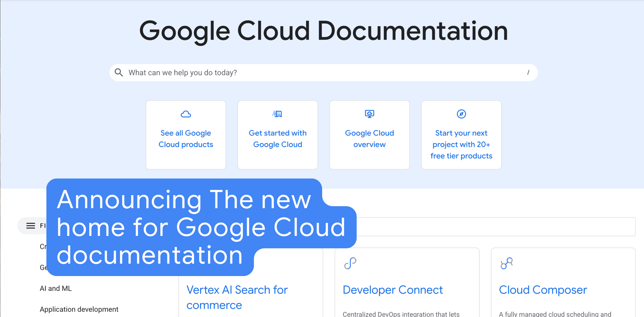Click the compass icon on the free tier card

pos(461,114)
